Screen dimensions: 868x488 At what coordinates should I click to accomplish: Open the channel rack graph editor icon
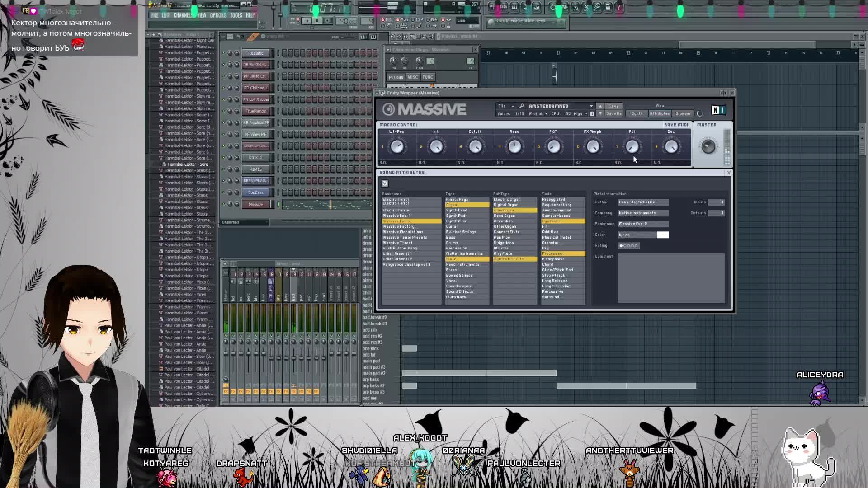tap(364, 37)
